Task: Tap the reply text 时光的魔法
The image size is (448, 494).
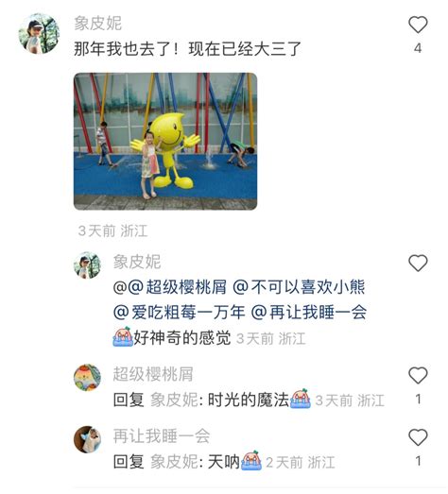Action: (x=249, y=400)
